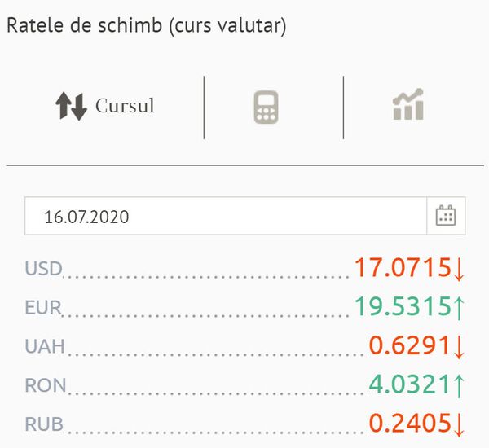489x448 pixels.
Task: Click the up-down arrows icon beside Cursul
Action: click(71, 107)
